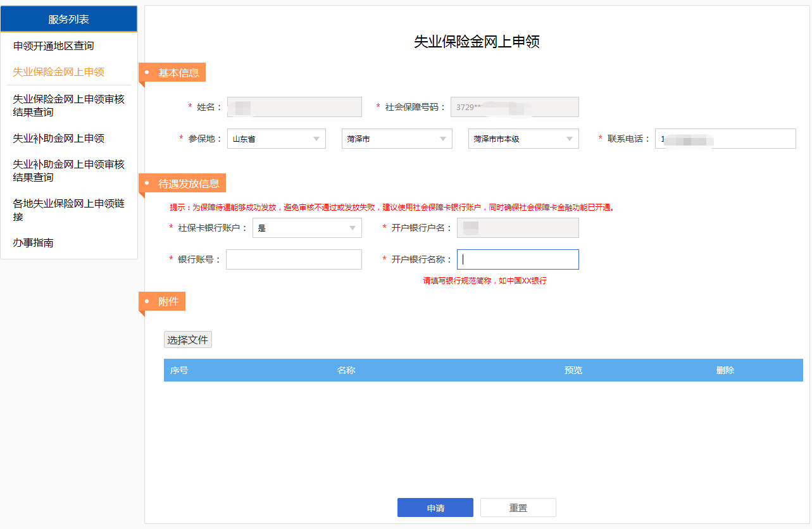The width and height of the screenshot is (812, 529).
Task: Open 失业保险金网上申领审核结果查询 page
Action: [68, 106]
